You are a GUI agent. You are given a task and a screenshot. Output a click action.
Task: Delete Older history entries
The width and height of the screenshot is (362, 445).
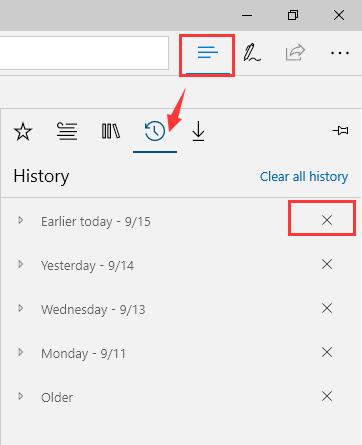[327, 396]
